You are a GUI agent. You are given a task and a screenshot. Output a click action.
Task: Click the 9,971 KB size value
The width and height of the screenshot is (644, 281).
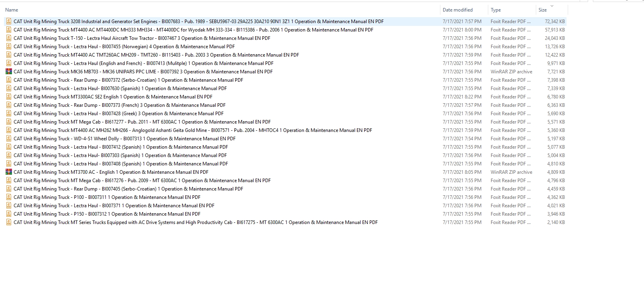(556, 63)
